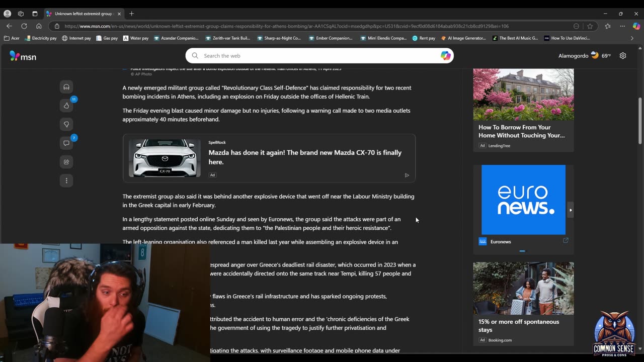Open the Internet pay bookmark

[x=76, y=38]
